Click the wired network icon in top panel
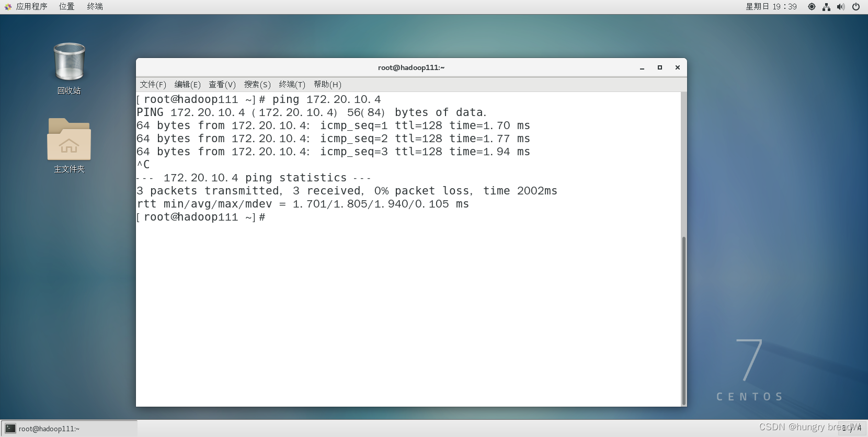Viewport: 868px width, 437px height. (x=826, y=7)
